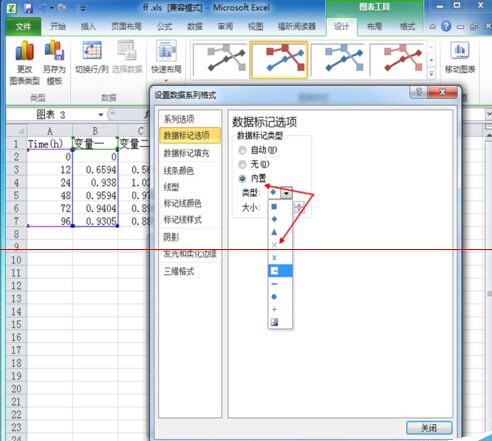This screenshot has height=441, width=492.
Task: Choose the all-red chart style thumbnail
Action: 397,60
